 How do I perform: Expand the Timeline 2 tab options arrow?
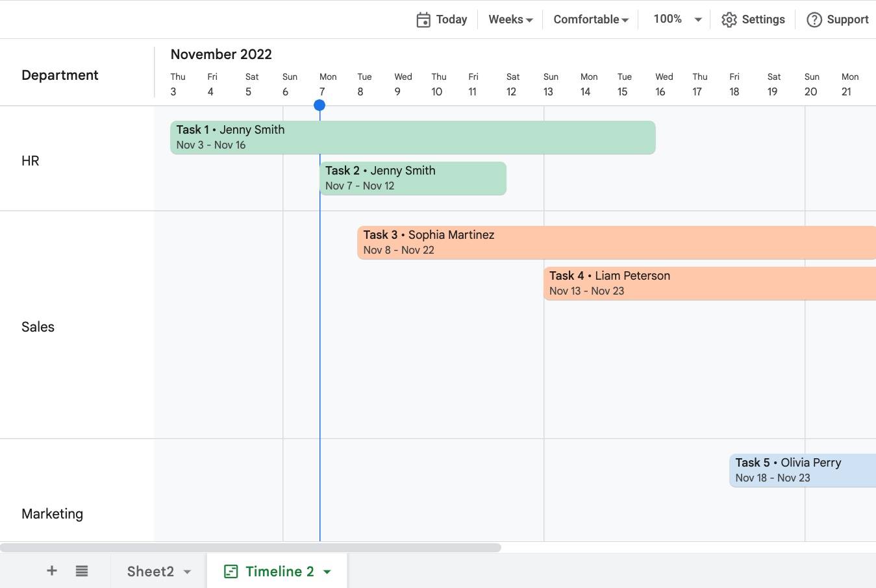pos(327,572)
